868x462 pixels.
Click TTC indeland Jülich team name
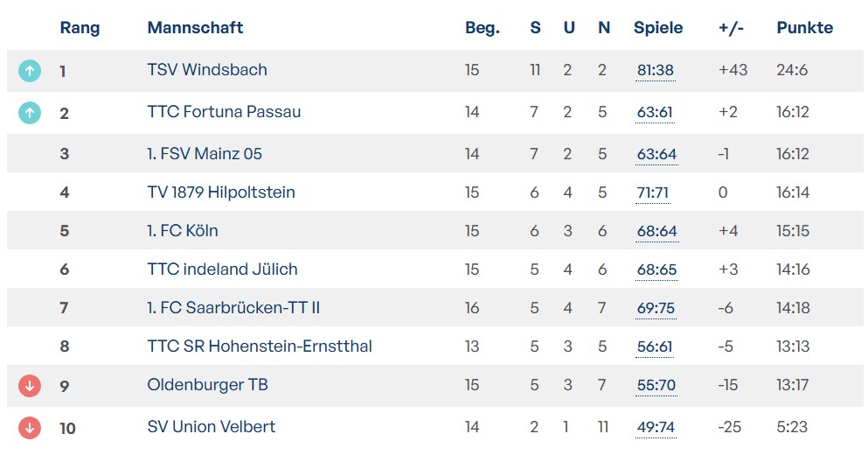[x=222, y=269]
